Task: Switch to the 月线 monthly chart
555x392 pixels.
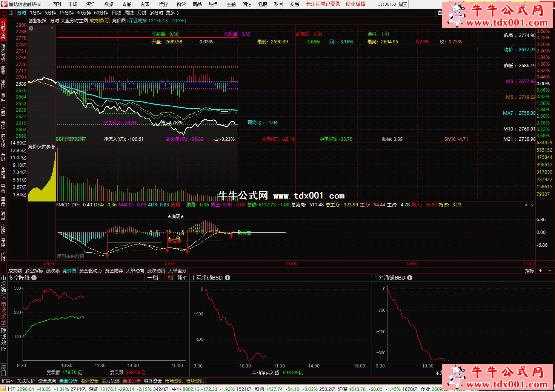Action: [x=142, y=13]
